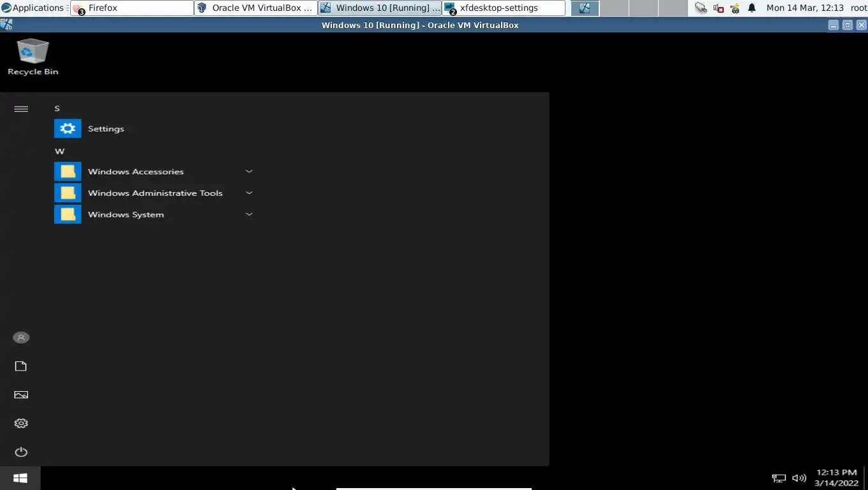
Task: Open Xfce Applications menu
Action: pyautogui.click(x=33, y=8)
